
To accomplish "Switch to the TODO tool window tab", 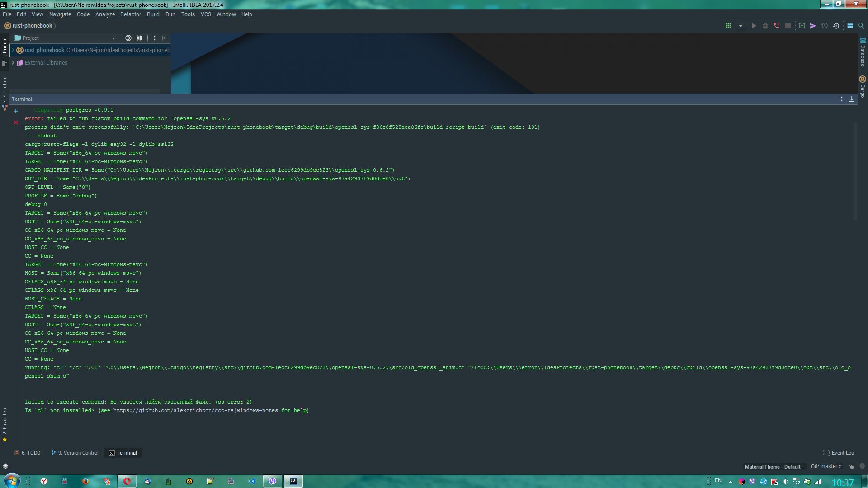I will pos(28,453).
